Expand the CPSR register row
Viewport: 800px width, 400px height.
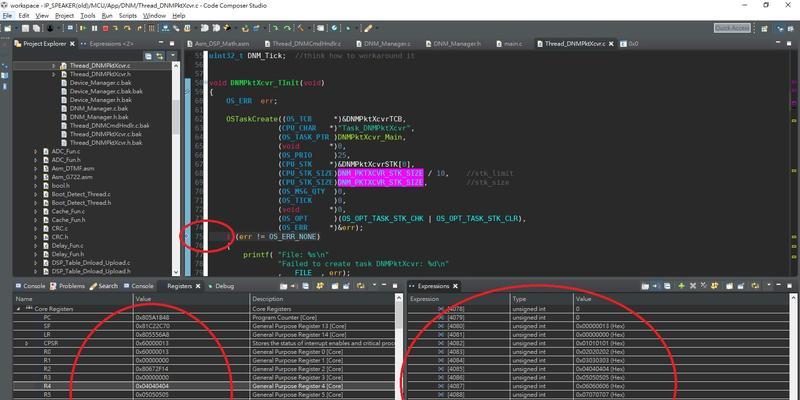pyautogui.click(x=27, y=344)
